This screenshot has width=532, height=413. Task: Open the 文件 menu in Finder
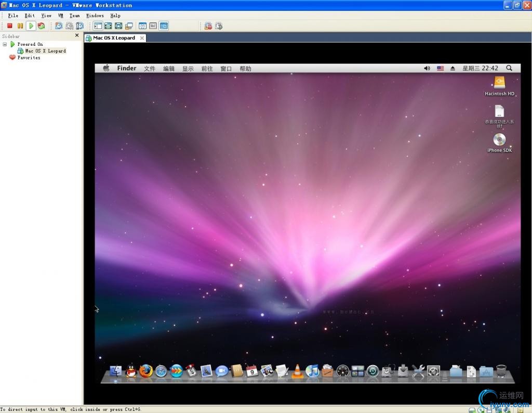coord(149,69)
